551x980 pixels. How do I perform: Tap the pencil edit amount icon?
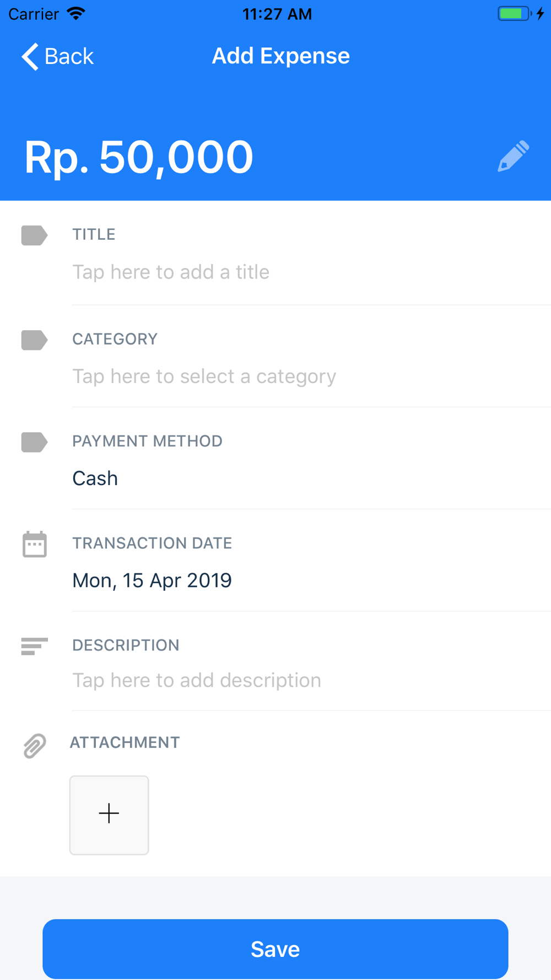point(513,156)
